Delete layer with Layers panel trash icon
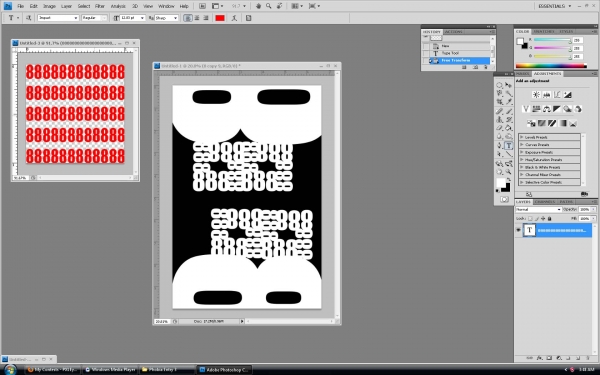This screenshot has height=375, width=600. point(588,358)
